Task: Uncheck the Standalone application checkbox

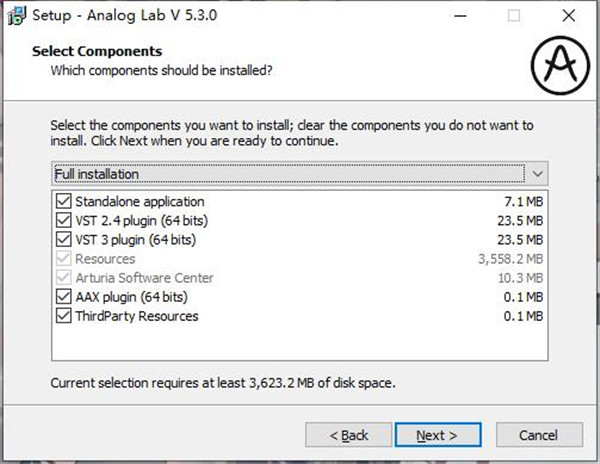Action: pyautogui.click(x=64, y=201)
